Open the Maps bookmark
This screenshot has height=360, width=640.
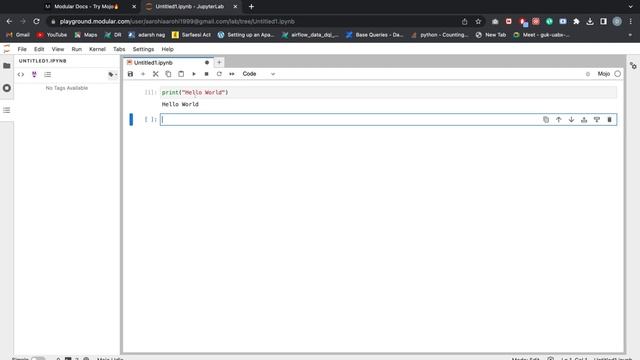86,35
